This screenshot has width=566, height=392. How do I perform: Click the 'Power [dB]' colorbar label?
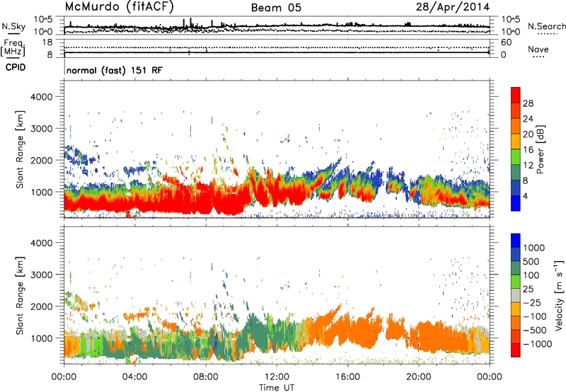click(x=541, y=149)
